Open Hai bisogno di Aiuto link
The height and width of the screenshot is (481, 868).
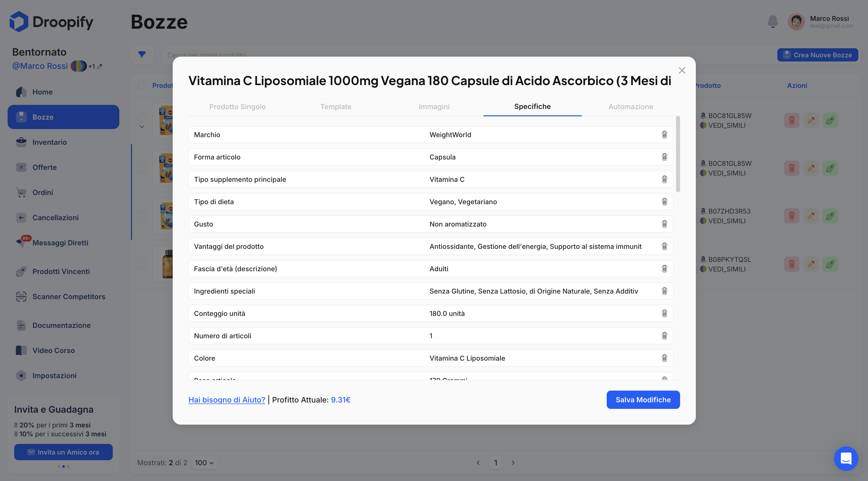coord(227,399)
